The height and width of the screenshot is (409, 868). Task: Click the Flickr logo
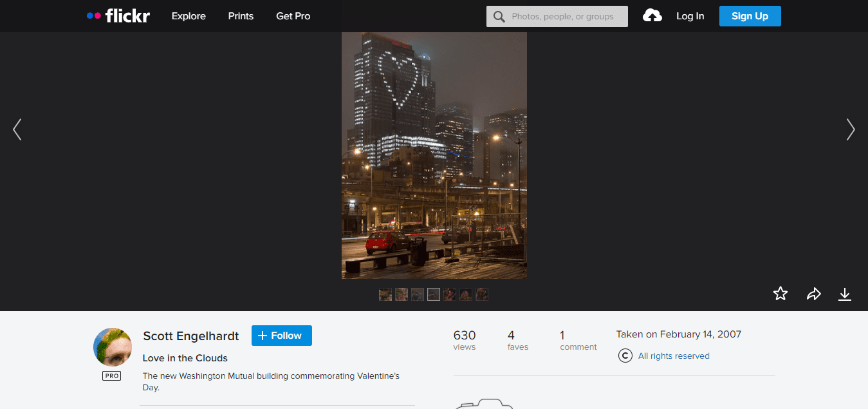(118, 16)
